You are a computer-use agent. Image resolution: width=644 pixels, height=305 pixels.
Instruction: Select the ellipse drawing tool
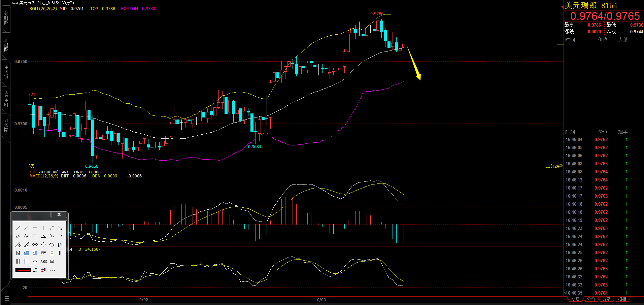(x=52, y=245)
